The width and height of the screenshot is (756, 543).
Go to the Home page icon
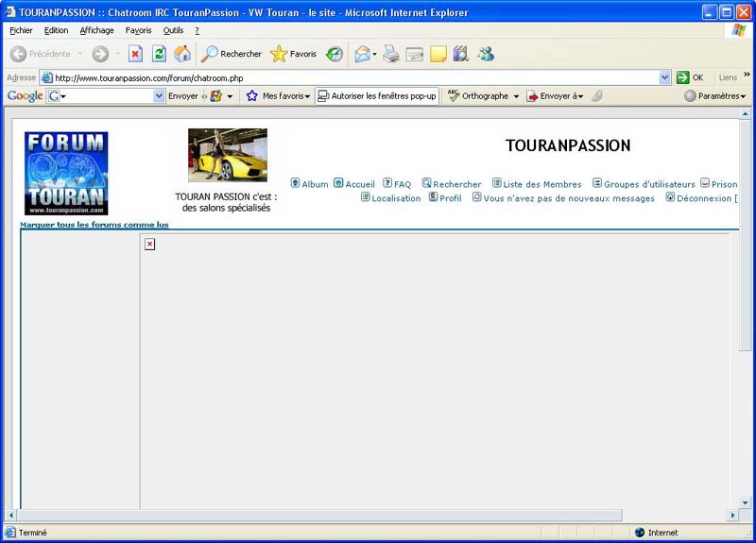click(x=182, y=54)
